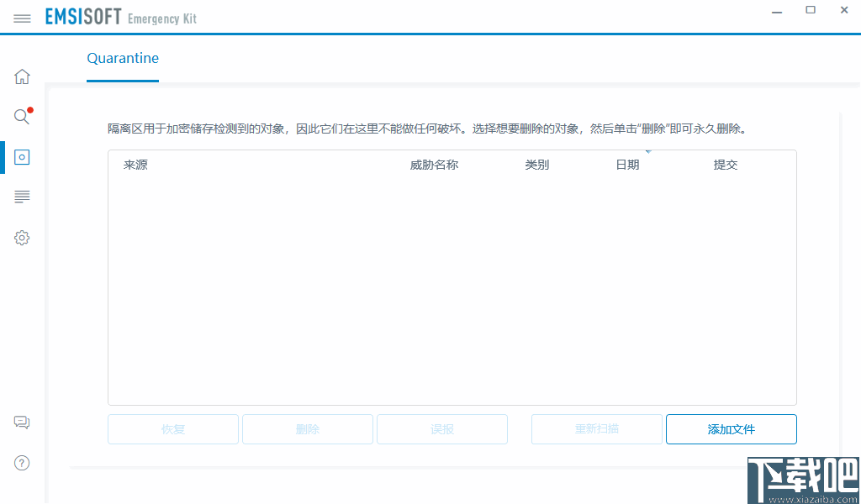Click the sort arrow above 日期 column
Image resolution: width=861 pixels, height=504 pixels.
click(647, 152)
